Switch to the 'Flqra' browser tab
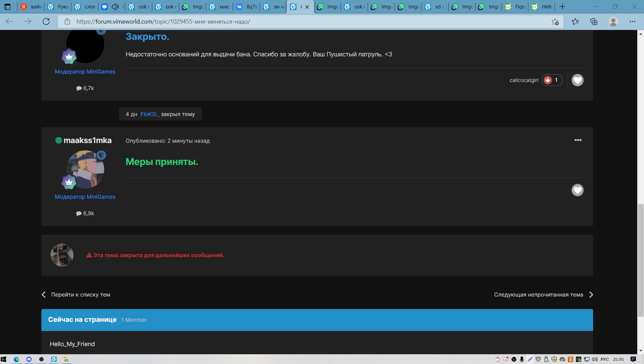 click(x=516, y=7)
